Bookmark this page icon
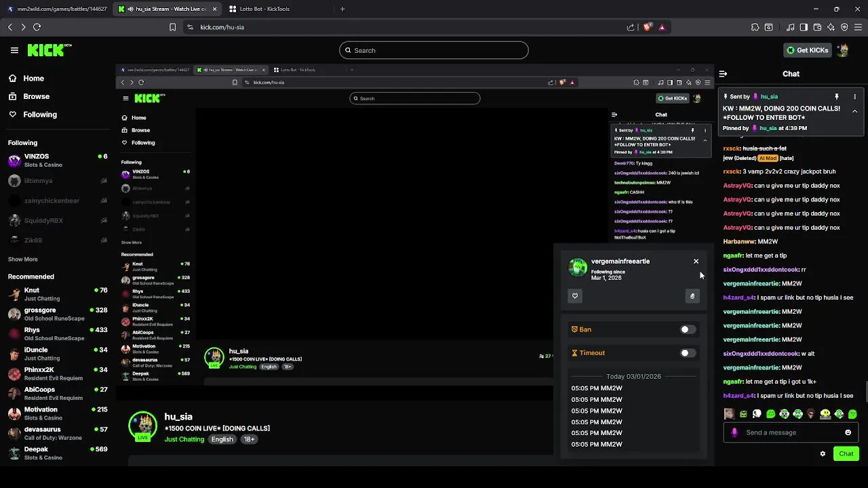Screen dimensions: 868x488 (x=172, y=27)
